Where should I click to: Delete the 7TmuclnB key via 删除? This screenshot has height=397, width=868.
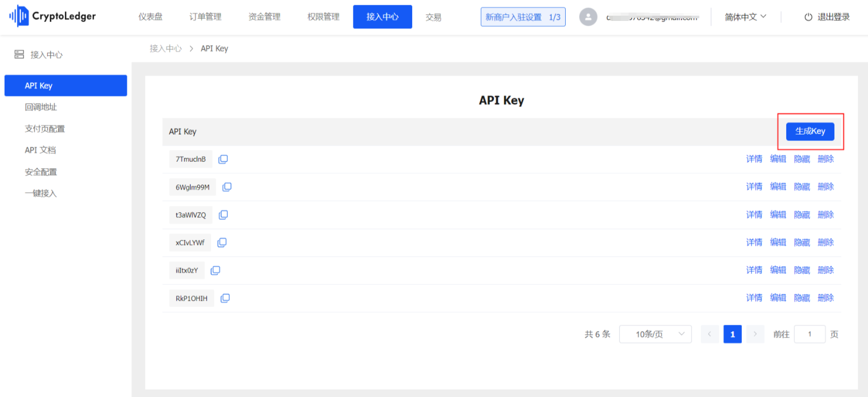coord(826,159)
